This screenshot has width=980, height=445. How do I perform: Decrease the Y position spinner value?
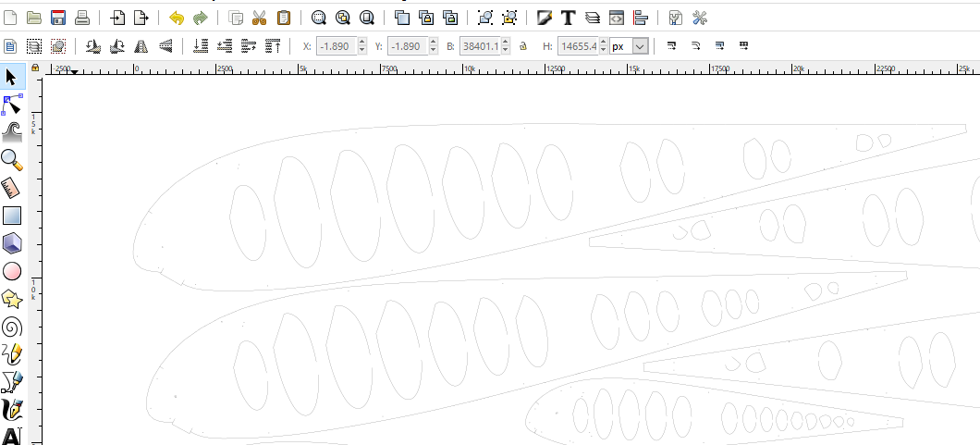click(434, 50)
